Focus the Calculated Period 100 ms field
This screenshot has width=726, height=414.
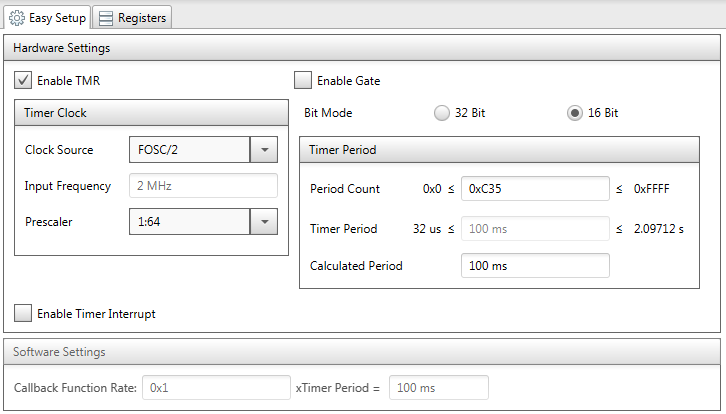(535, 265)
